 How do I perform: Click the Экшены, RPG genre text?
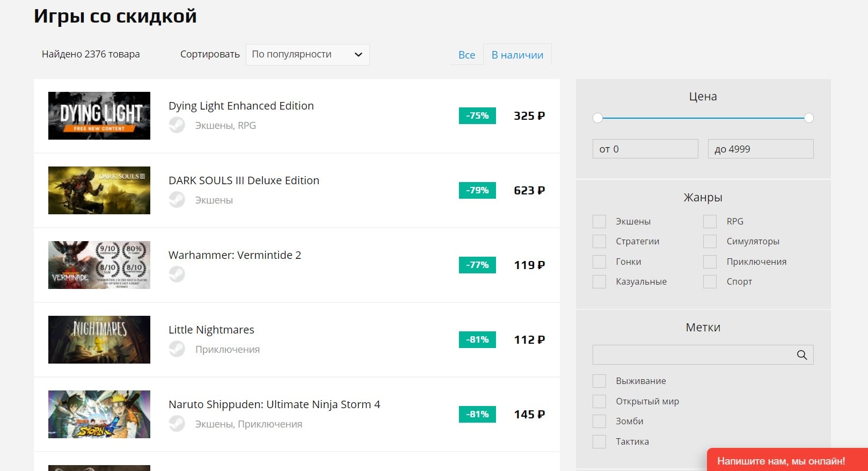[225, 126]
